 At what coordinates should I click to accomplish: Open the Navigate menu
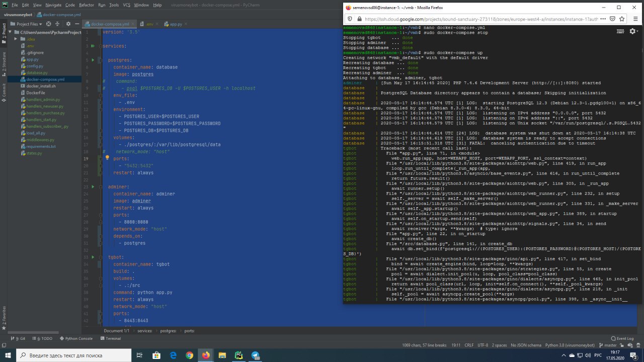[53, 5]
